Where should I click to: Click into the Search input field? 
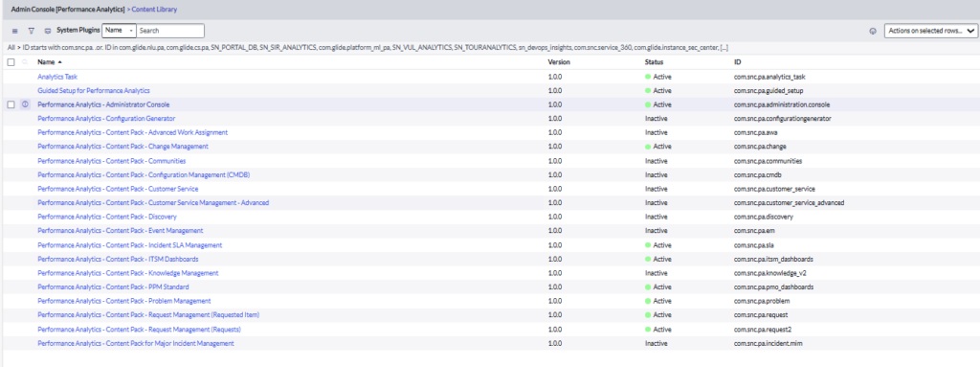pyautogui.click(x=170, y=30)
